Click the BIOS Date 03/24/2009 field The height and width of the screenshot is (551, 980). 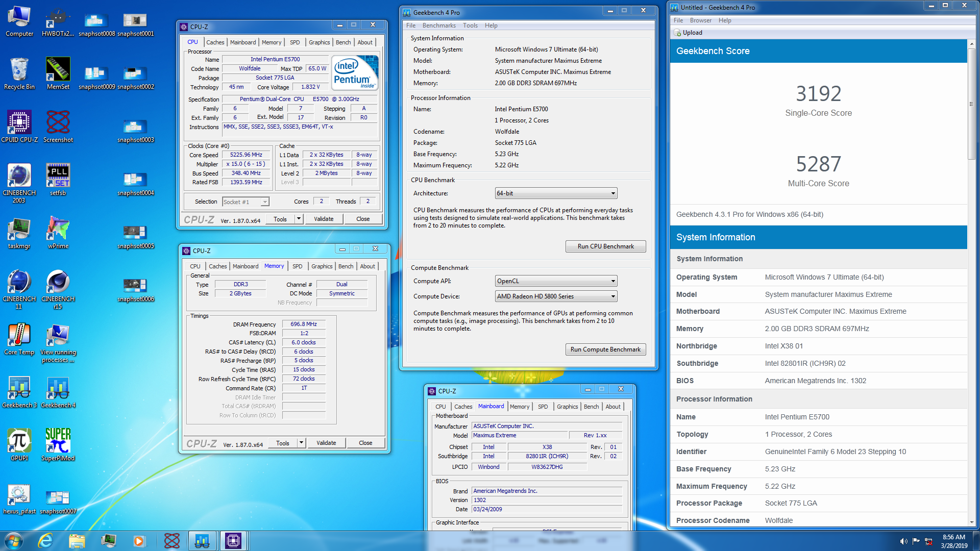547,509
